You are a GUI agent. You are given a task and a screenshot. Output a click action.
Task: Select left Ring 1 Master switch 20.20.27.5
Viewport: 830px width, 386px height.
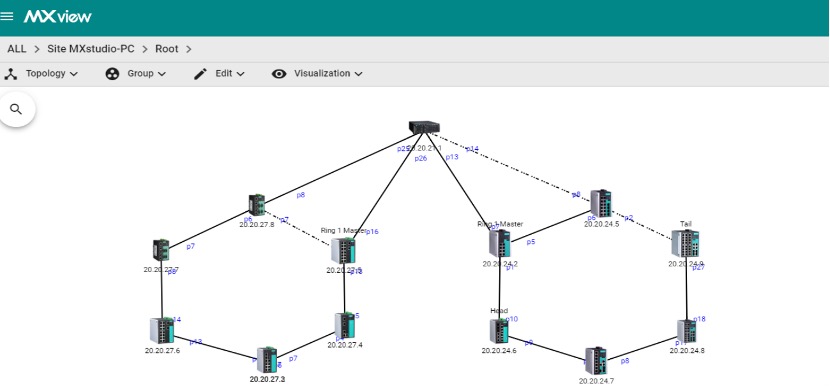click(343, 251)
